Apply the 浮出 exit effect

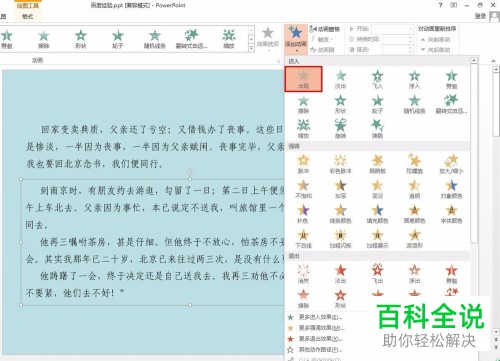pyautogui.click(x=414, y=274)
